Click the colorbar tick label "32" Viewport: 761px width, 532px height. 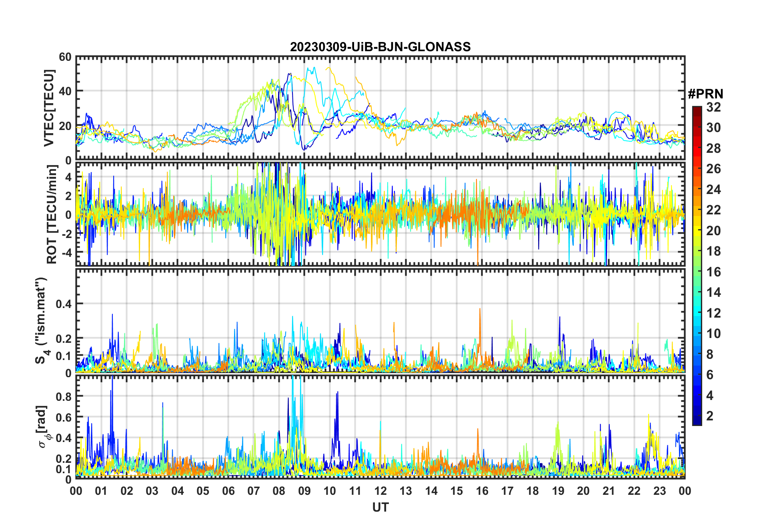pyautogui.click(x=713, y=107)
